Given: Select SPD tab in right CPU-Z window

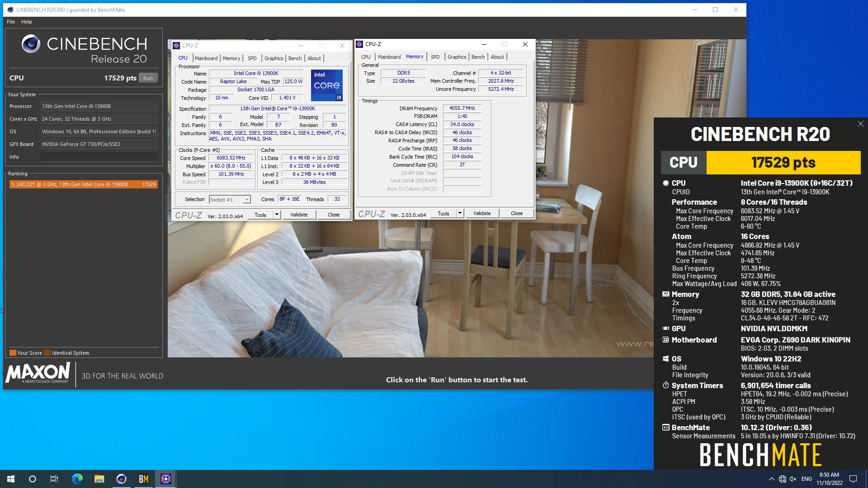Looking at the screenshot, I should point(435,57).
